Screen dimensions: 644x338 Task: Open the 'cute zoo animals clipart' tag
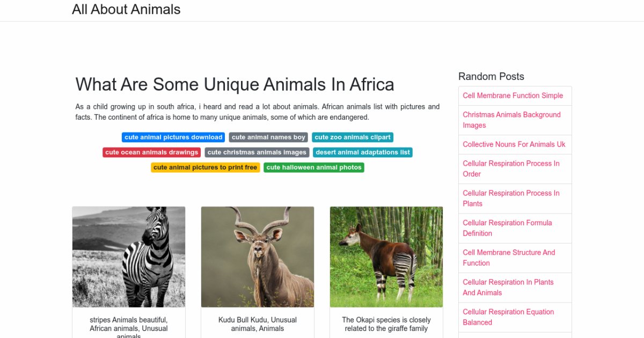tap(353, 137)
